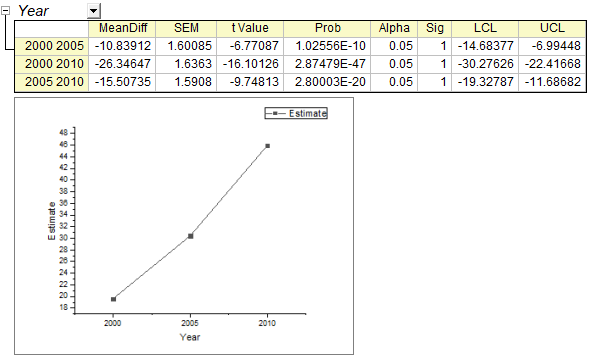Select Alpha 0.05 in 2000 2005 row

click(x=394, y=46)
